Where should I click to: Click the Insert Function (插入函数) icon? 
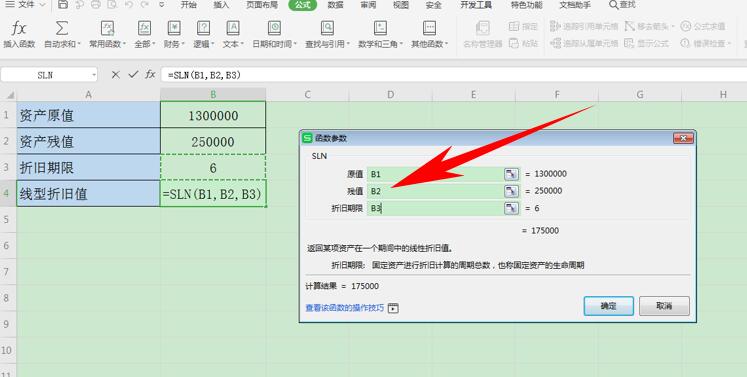point(19,29)
